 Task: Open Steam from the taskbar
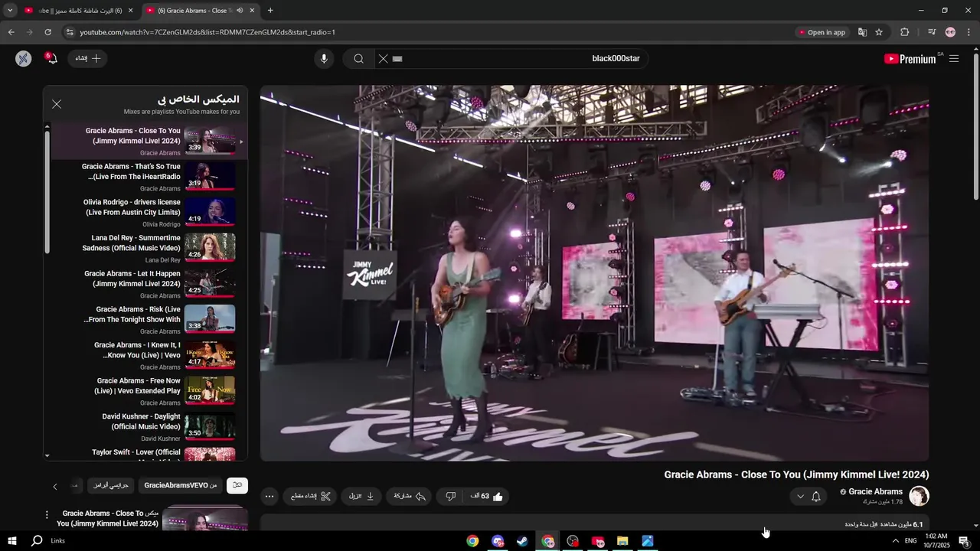click(x=522, y=541)
